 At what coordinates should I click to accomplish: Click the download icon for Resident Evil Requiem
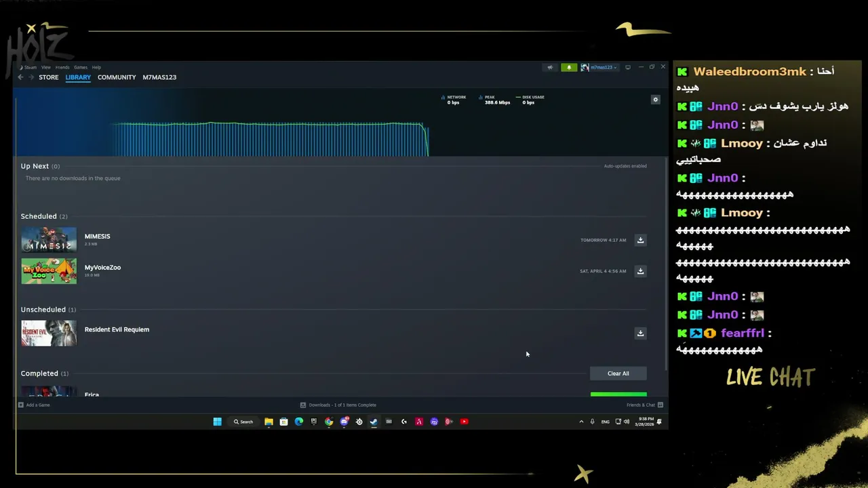(640, 333)
